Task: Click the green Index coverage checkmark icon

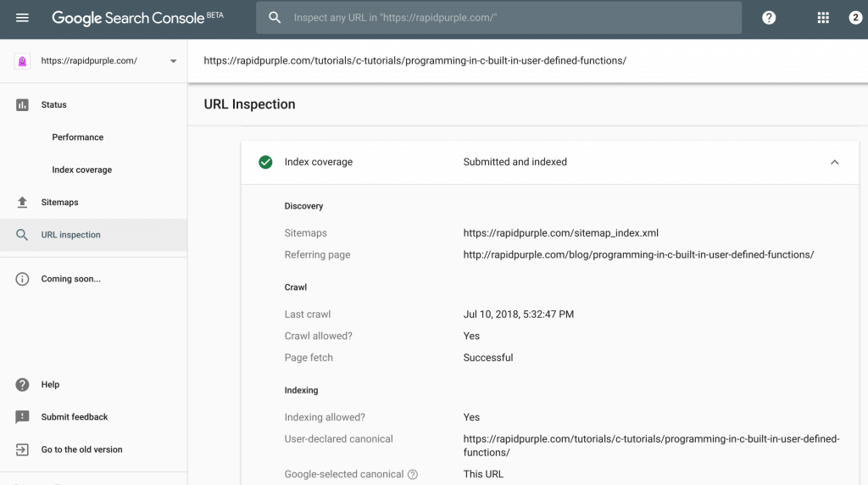Action: coord(265,162)
